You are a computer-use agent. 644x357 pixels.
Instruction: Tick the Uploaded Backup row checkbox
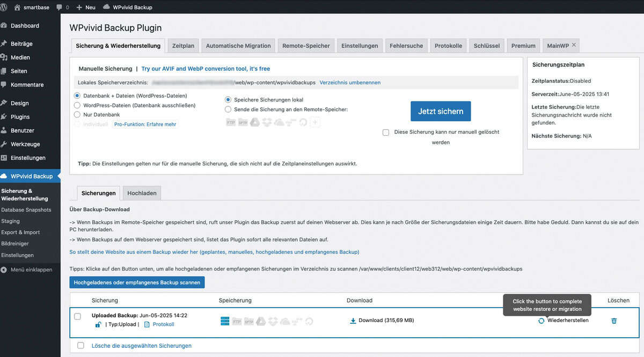pos(78,316)
